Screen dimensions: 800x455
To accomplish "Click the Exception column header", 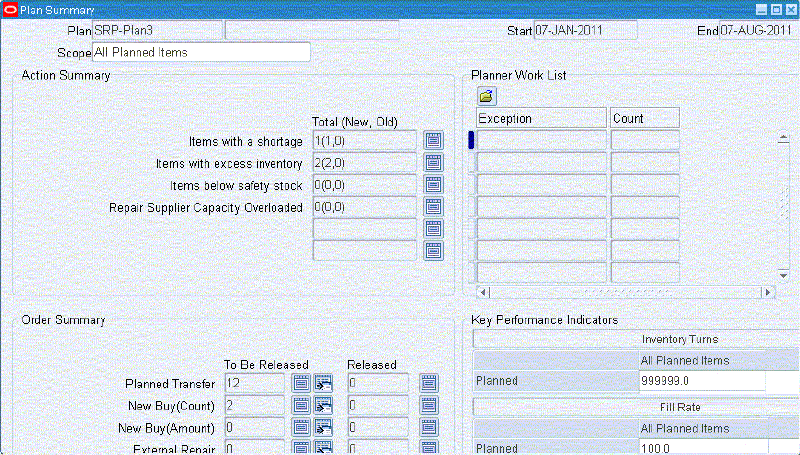I will pos(541,118).
